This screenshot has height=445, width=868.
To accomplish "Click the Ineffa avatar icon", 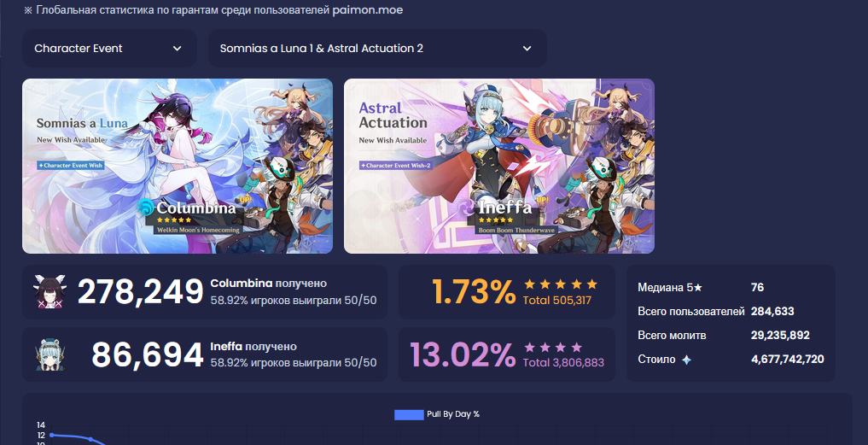I will click(x=50, y=354).
